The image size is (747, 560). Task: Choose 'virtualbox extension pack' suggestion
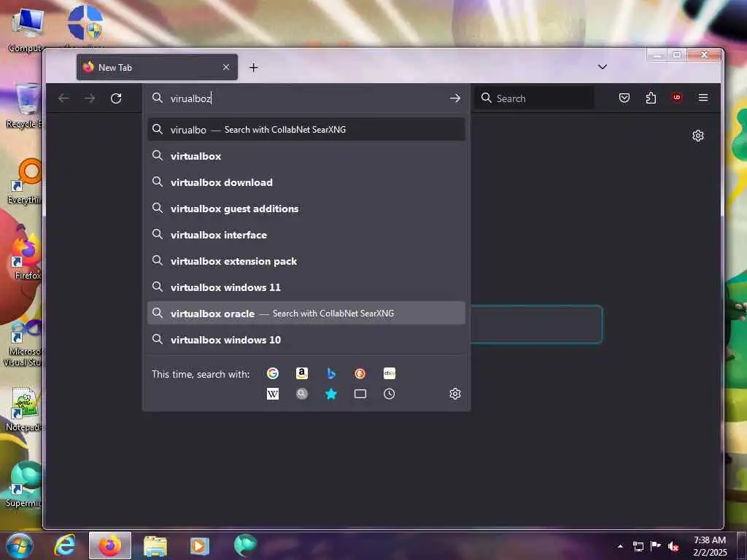(x=306, y=261)
